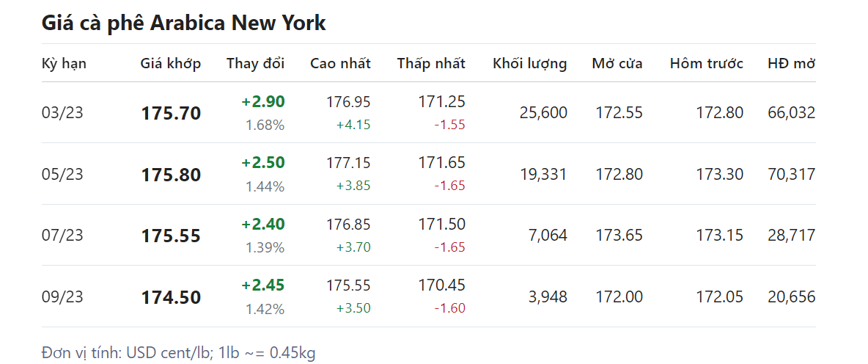This screenshot has width=868, height=364.
Task: Click the 175.70 matched price
Action: 171,113
